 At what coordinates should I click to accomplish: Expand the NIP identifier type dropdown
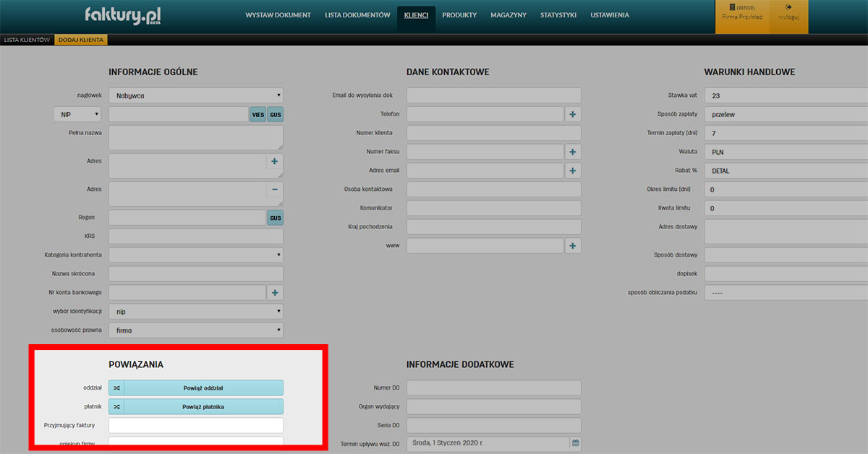pyautogui.click(x=77, y=114)
